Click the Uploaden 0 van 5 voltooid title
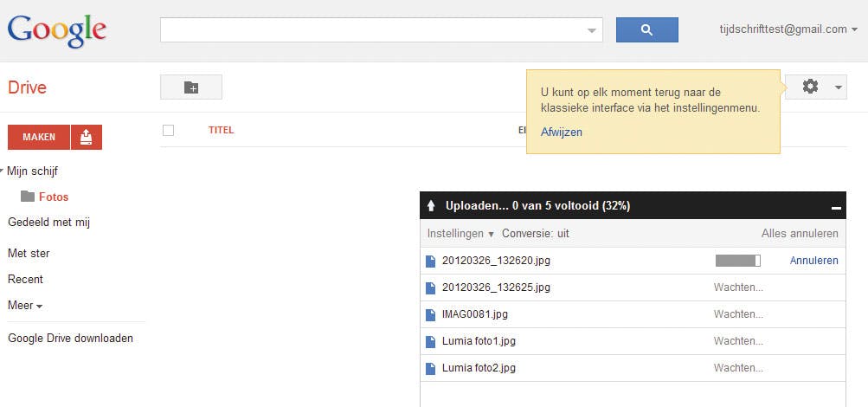 (537, 206)
